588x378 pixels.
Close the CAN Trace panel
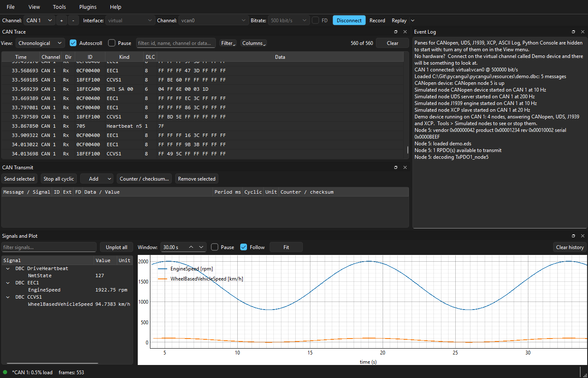405,32
